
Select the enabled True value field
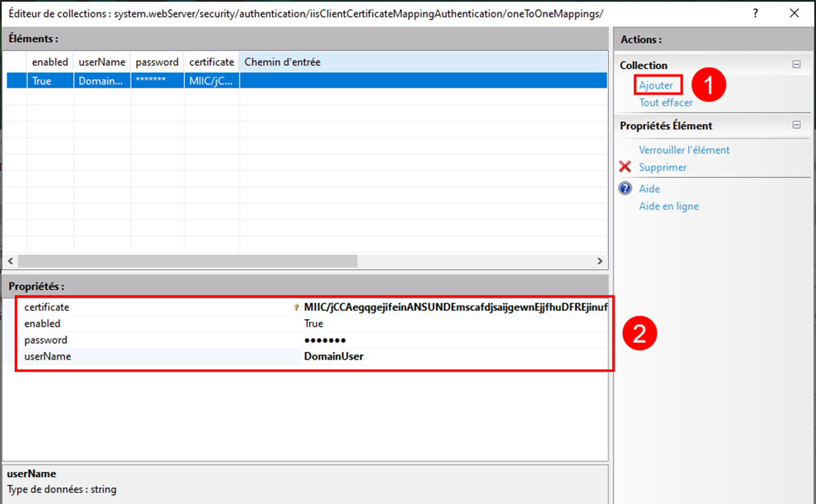point(319,323)
